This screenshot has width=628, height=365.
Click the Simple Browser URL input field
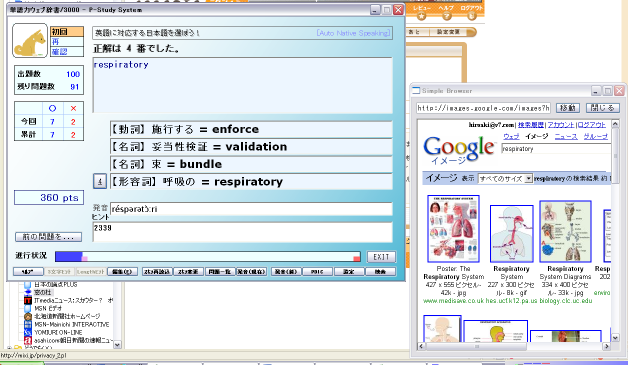pos(483,108)
